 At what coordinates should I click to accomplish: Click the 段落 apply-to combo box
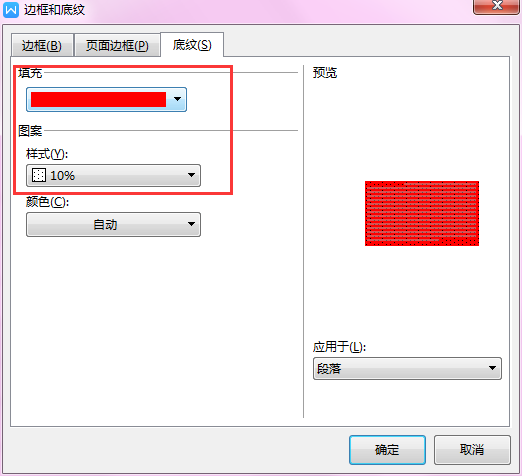pyautogui.click(x=407, y=368)
